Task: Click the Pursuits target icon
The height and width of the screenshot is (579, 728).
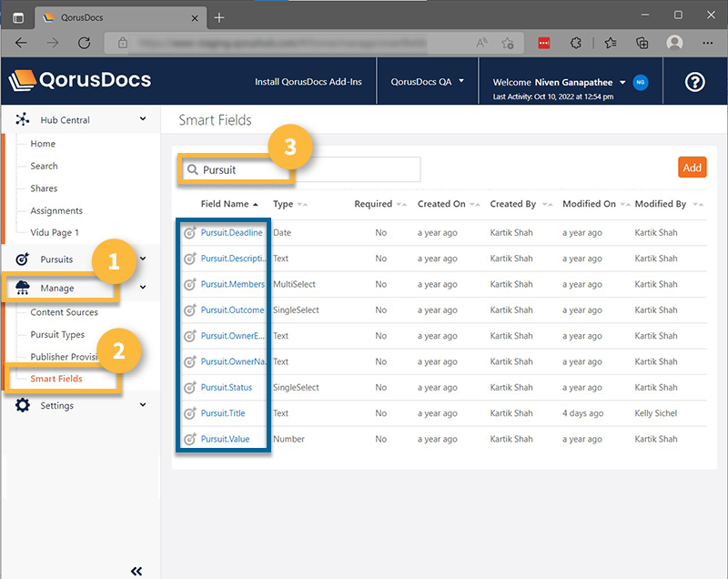Action: click(22, 259)
